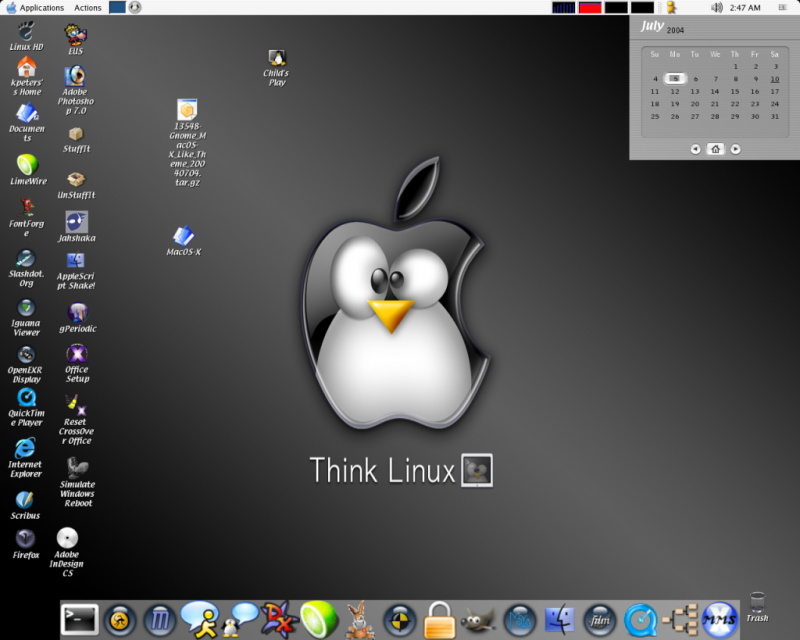This screenshot has width=800, height=640.
Task: Click the yellow-black crash-test dock icon
Action: 399,621
